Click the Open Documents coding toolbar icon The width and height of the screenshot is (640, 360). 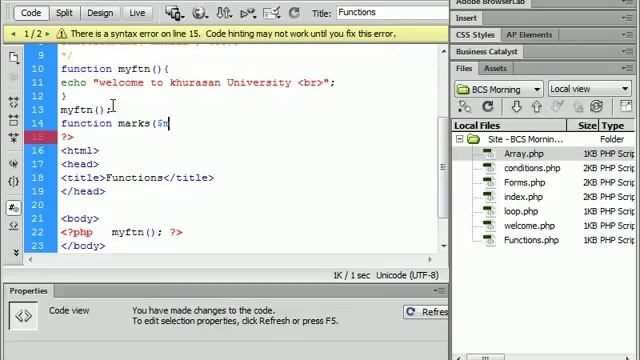[x=13, y=58]
